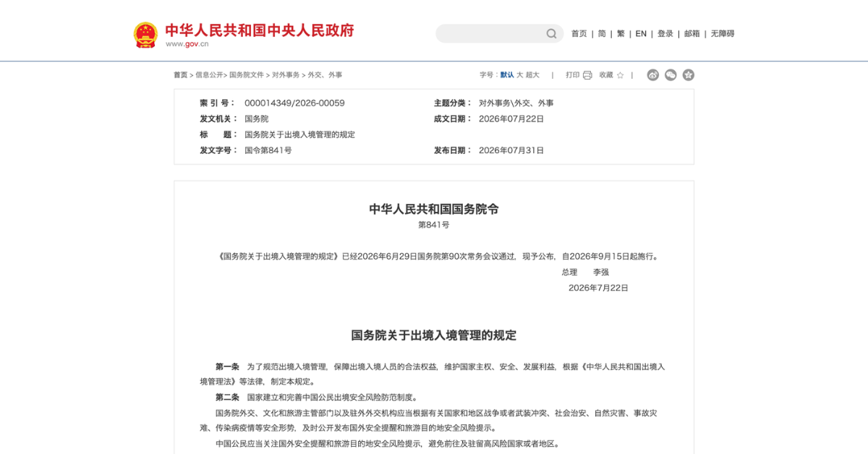Click the bold regulation title heading
Image resolution: width=868 pixels, height=454 pixels.
(434, 335)
